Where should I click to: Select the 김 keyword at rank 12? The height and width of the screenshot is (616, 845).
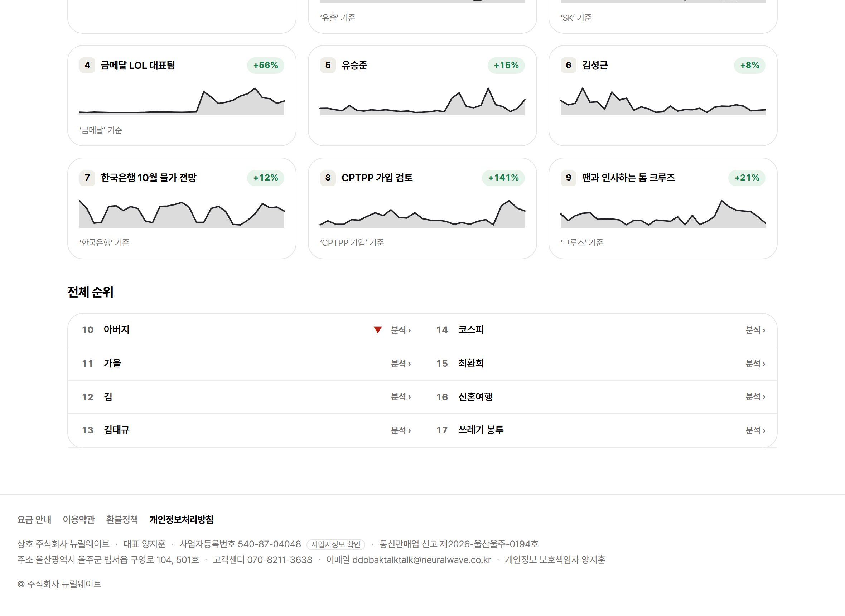click(108, 397)
